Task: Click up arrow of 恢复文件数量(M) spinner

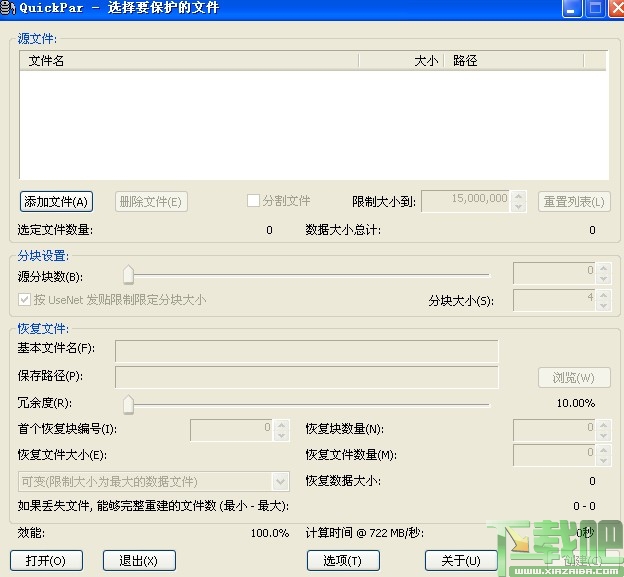Action: 603,450
